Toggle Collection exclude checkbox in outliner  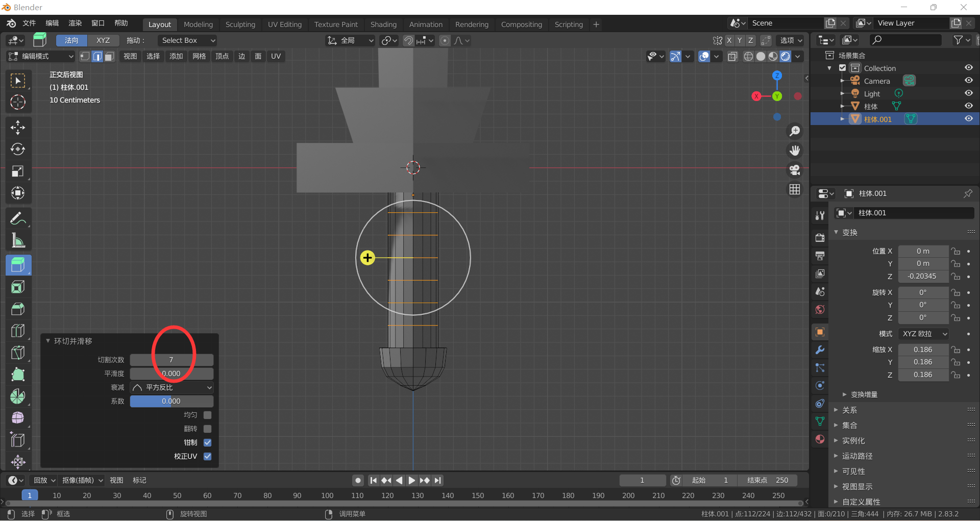click(843, 68)
